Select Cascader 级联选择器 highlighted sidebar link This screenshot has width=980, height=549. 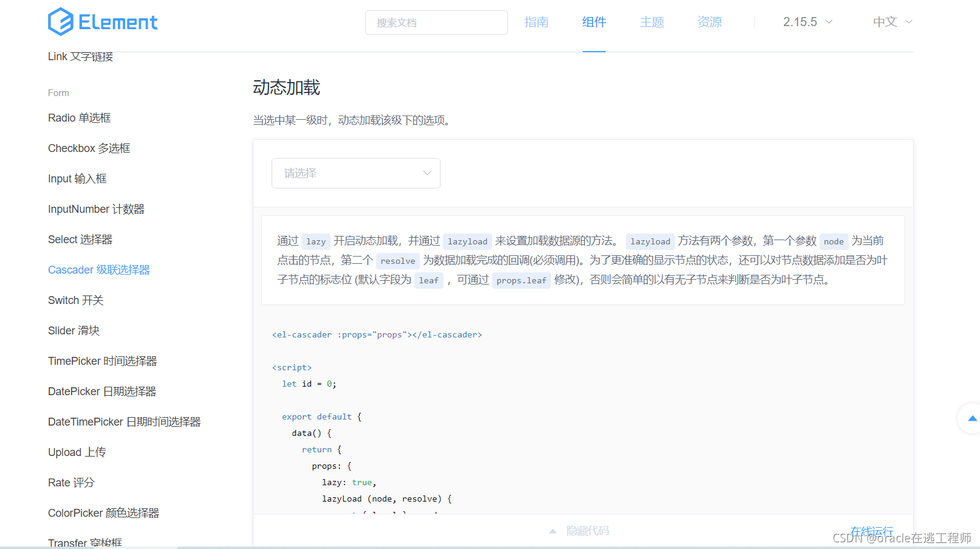(x=98, y=269)
